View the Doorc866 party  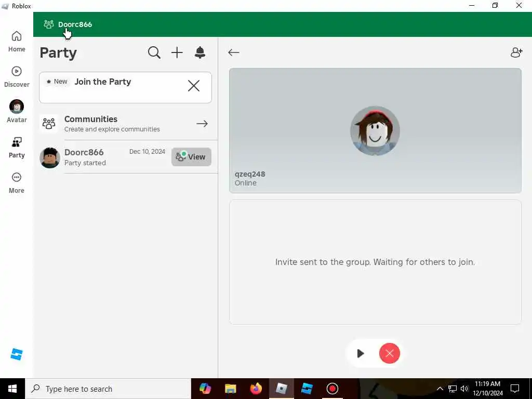tap(191, 157)
